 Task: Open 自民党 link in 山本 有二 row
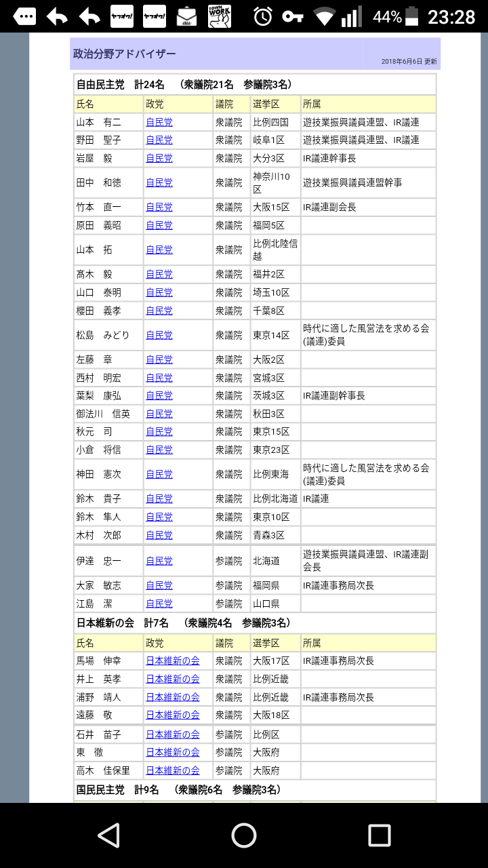[159, 122]
